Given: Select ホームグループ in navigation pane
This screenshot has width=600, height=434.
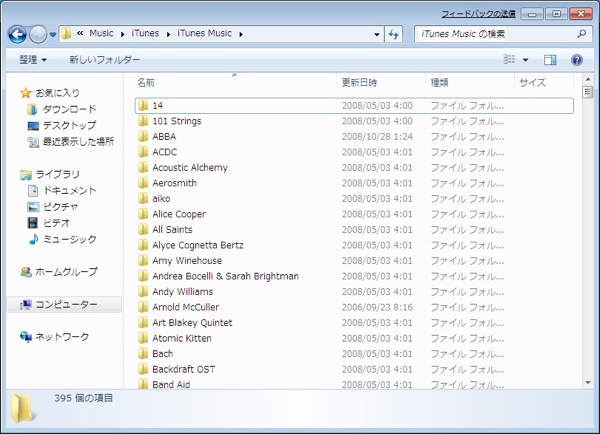Looking at the screenshot, I should (x=66, y=272).
